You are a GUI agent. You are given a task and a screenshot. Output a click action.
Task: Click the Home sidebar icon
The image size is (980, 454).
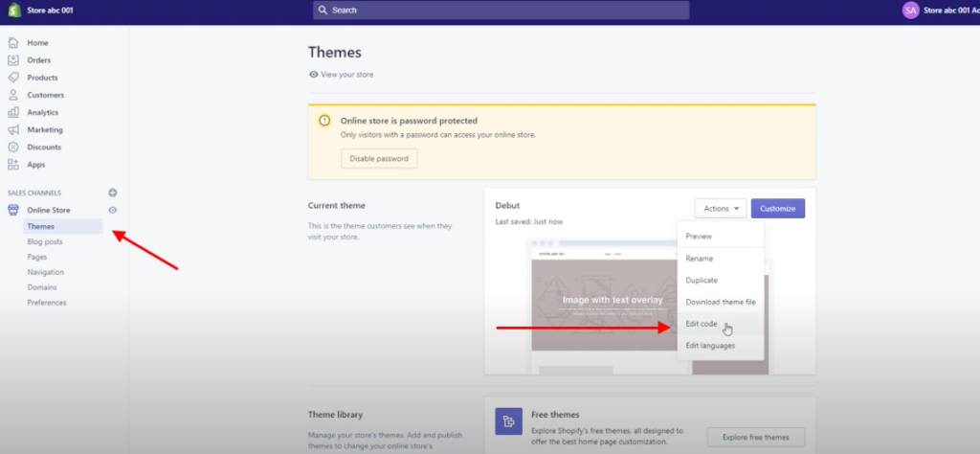[13, 43]
